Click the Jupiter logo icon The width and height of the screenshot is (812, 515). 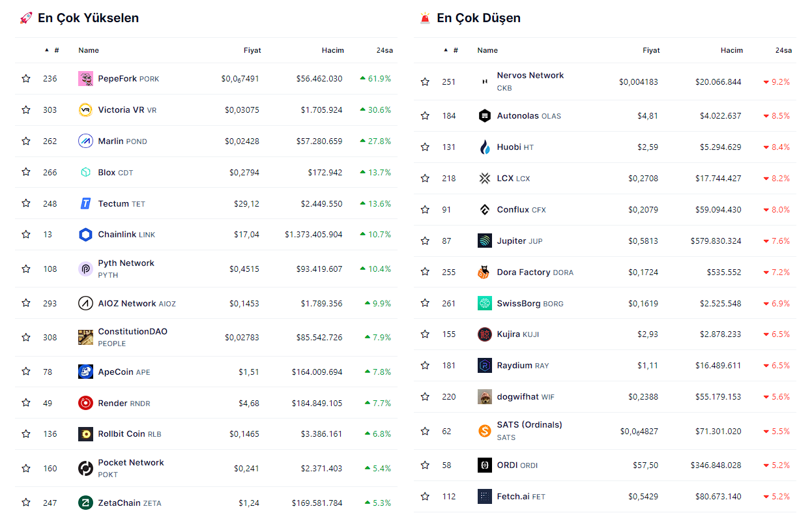[x=484, y=241]
